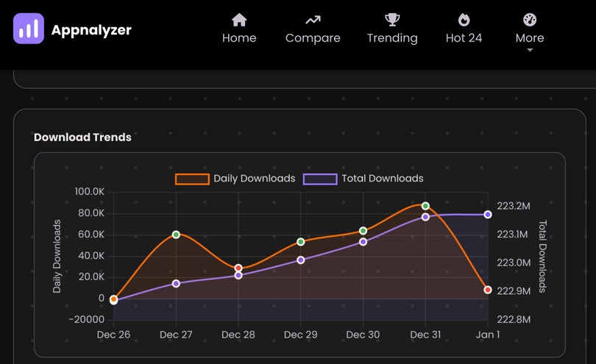Click the orange Daily Downloads legend swatch
Viewport: 596px width, 364px height.
click(x=191, y=179)
